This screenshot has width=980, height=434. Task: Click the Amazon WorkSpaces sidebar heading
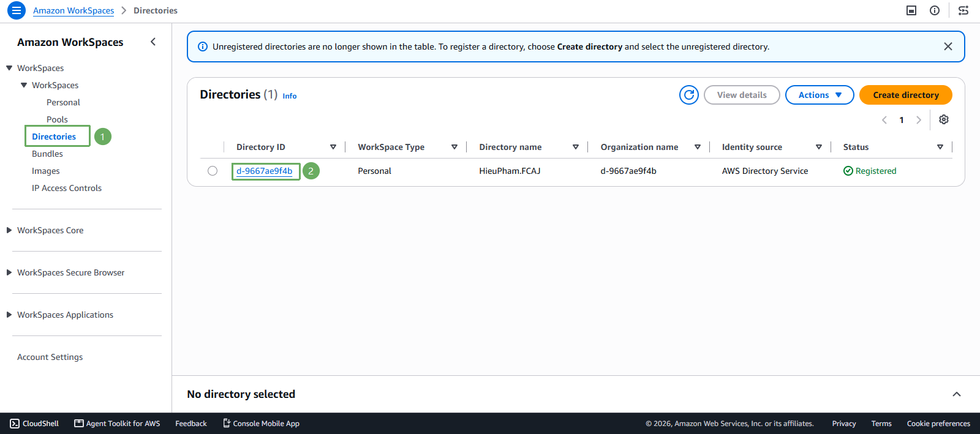(x=70, y=42)
